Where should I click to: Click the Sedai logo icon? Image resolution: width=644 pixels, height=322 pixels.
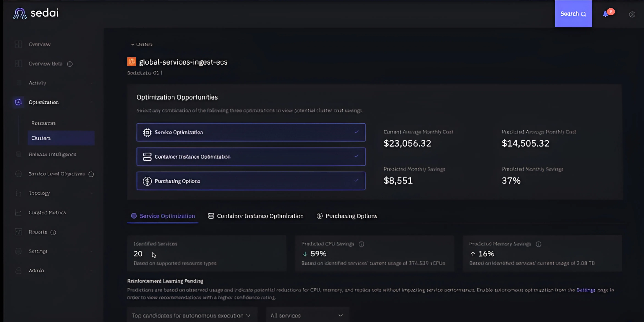tap(20, 13)
